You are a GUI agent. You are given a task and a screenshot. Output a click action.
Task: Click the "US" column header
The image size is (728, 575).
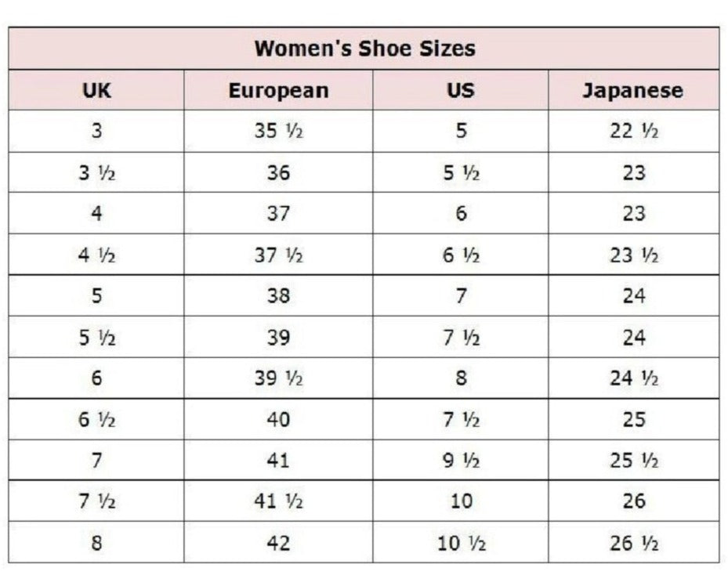click(x=460, y=90)
